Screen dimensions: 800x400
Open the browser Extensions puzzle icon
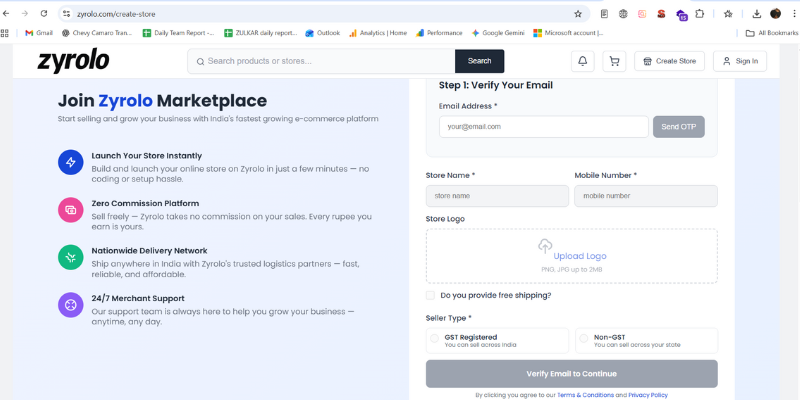pyautogui.click(x=699, y=14)
